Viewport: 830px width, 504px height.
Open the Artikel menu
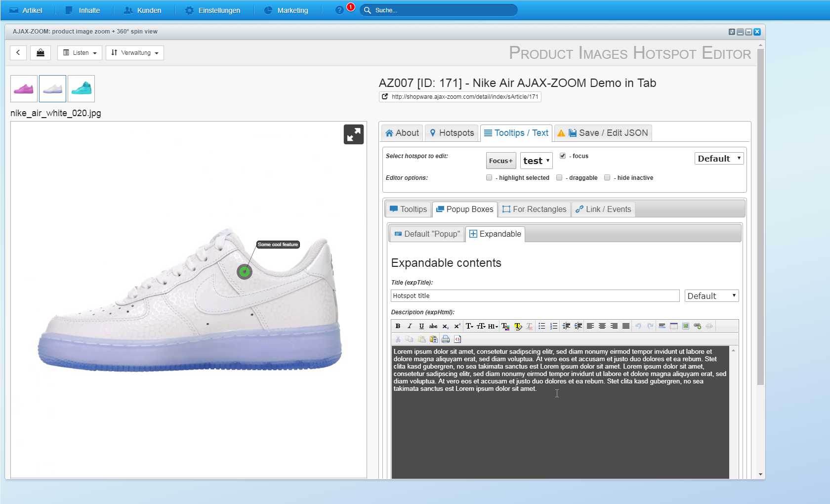click(26, 10)
